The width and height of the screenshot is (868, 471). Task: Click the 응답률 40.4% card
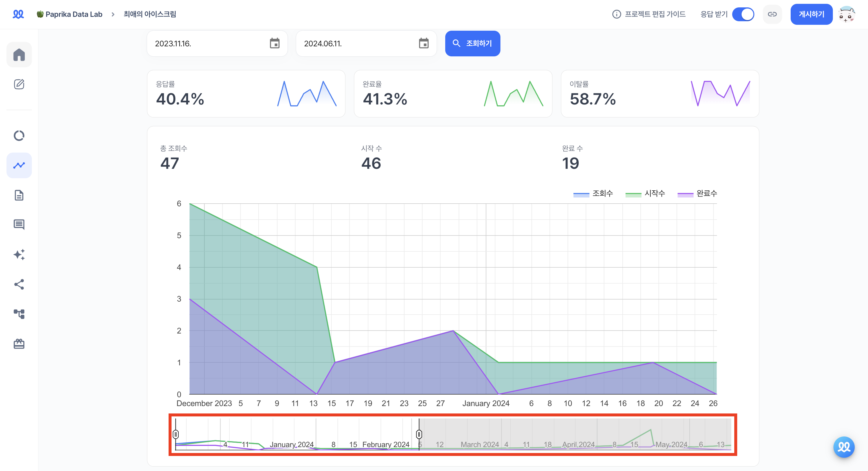(246, 94)
